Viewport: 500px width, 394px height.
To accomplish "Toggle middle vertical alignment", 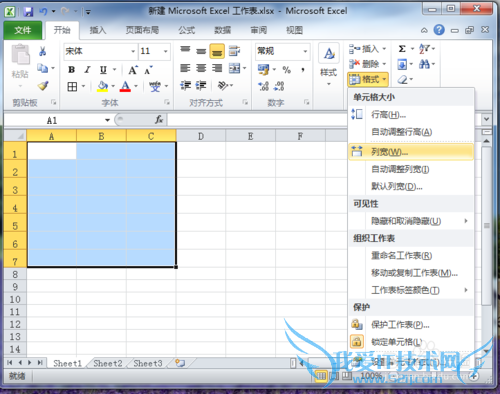I will (x=201, y=51).
